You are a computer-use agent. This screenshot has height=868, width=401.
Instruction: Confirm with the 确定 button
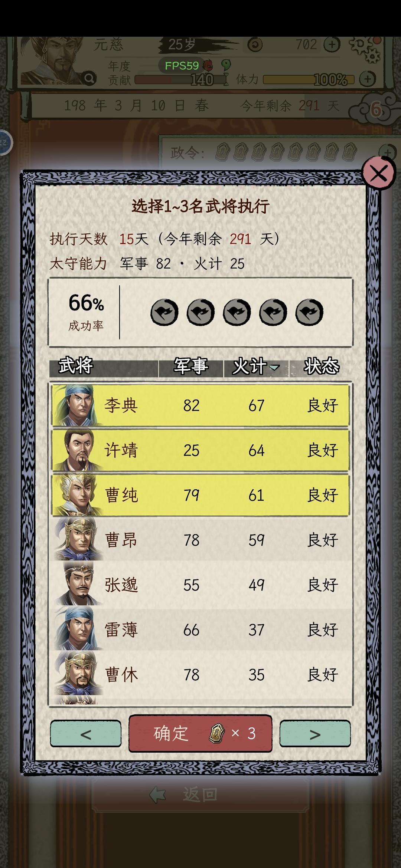tap(200, 733)
